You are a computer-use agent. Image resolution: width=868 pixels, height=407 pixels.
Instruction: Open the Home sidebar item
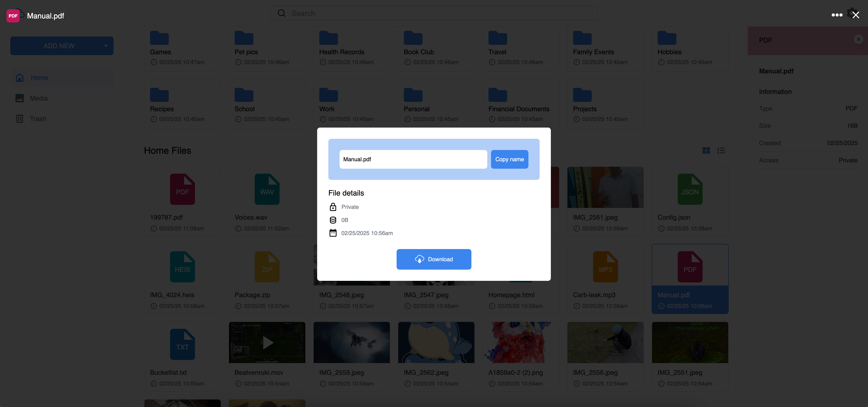tap(39, 78)
